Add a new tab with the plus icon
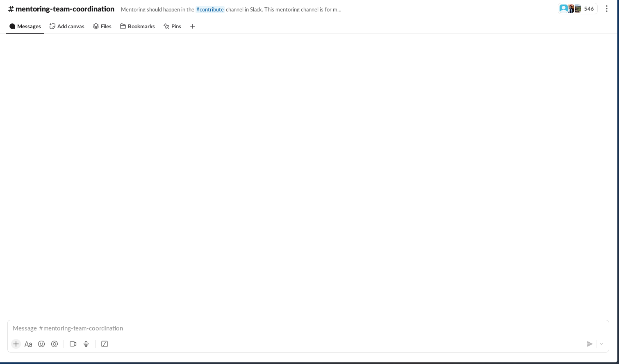This screenshot has width=619, height=364. tap(193, 26)
